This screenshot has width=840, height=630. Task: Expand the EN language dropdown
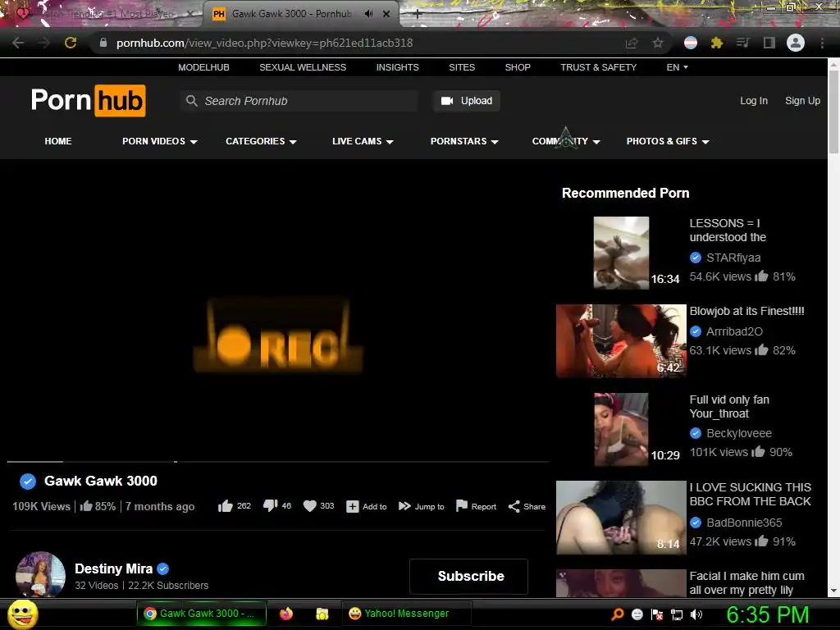pos(677,67)
